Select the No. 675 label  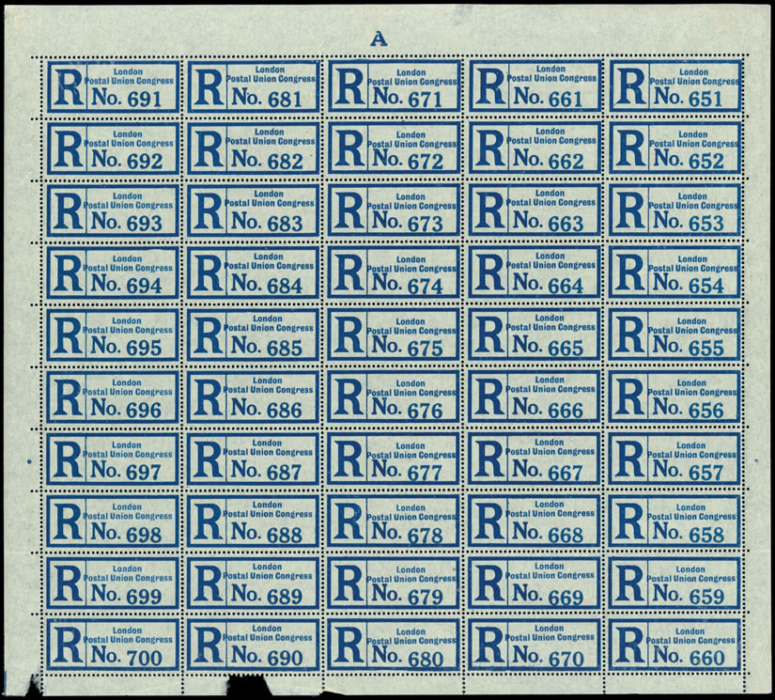point(394,335)
